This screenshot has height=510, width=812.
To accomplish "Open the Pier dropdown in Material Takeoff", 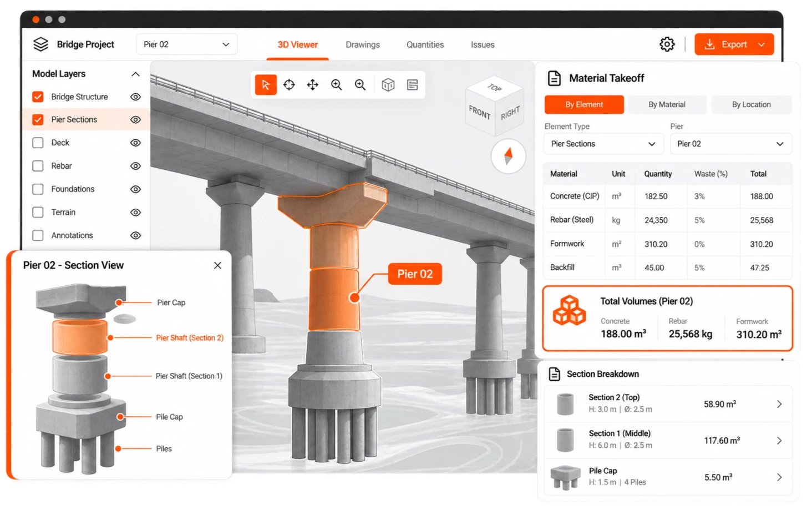I will coord(730,144).
